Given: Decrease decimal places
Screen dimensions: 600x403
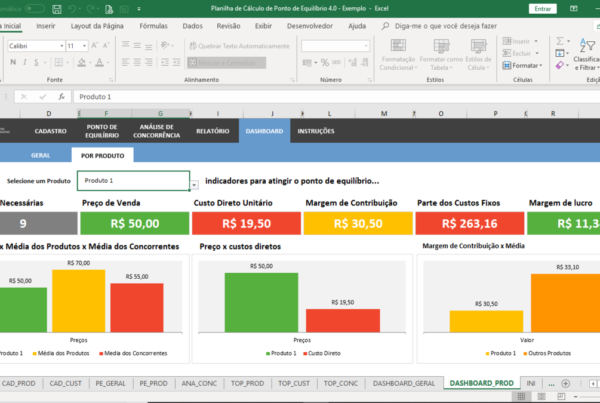Looking at the screenshot, I should point(365,62).
